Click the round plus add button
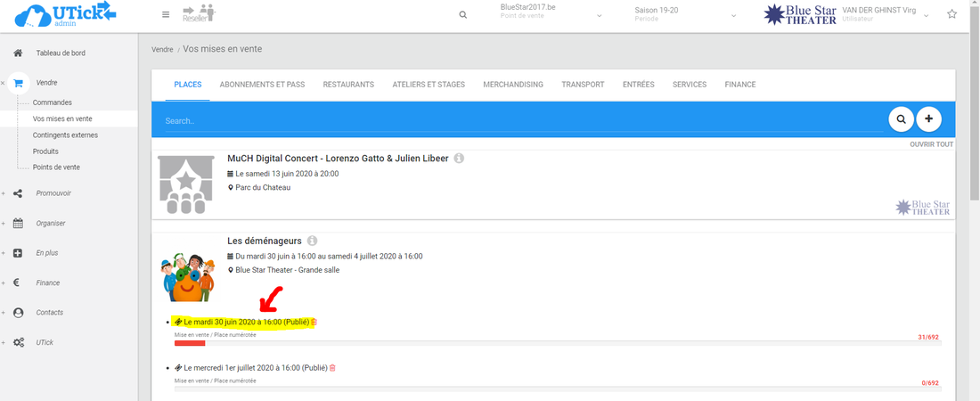The height and width of the screenshot is (401, 980). click(x=928, y=119)
